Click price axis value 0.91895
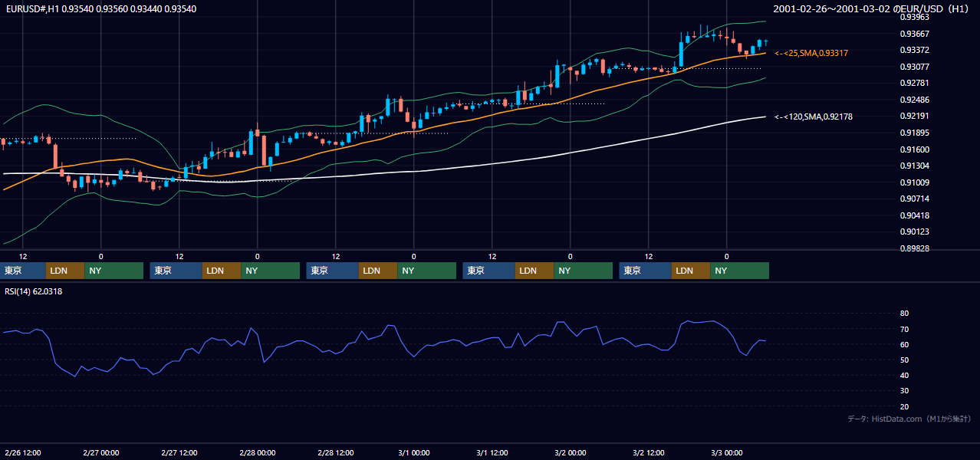 (x=914, y=133)
